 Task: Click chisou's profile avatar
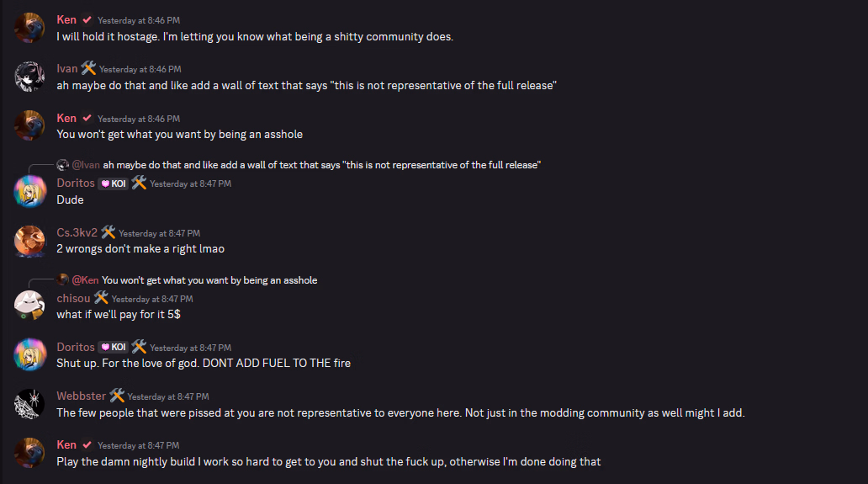(29, 306)
